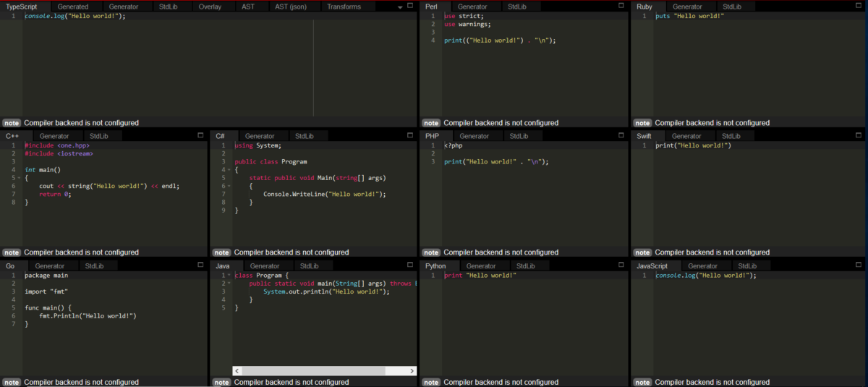Fold the Java main method at line 2
The height and width of the screenshot is (387, 868).
[x=230, y=284]
